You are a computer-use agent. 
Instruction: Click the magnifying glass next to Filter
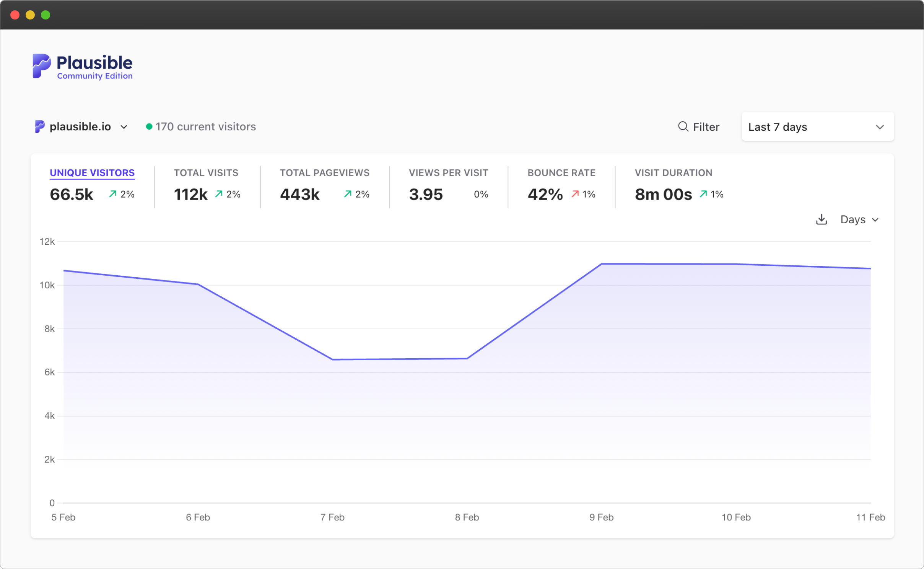coord(683,127)
